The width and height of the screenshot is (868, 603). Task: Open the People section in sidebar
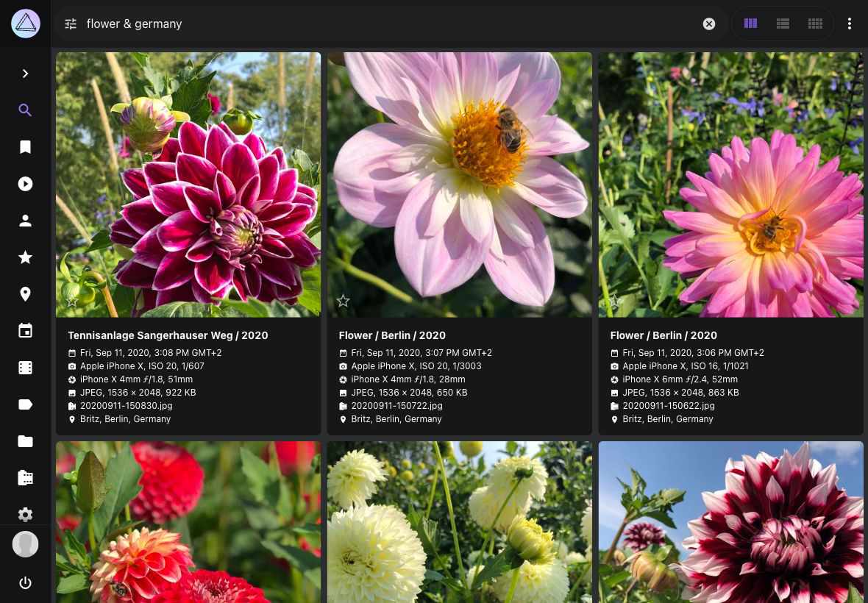(25, 221)
